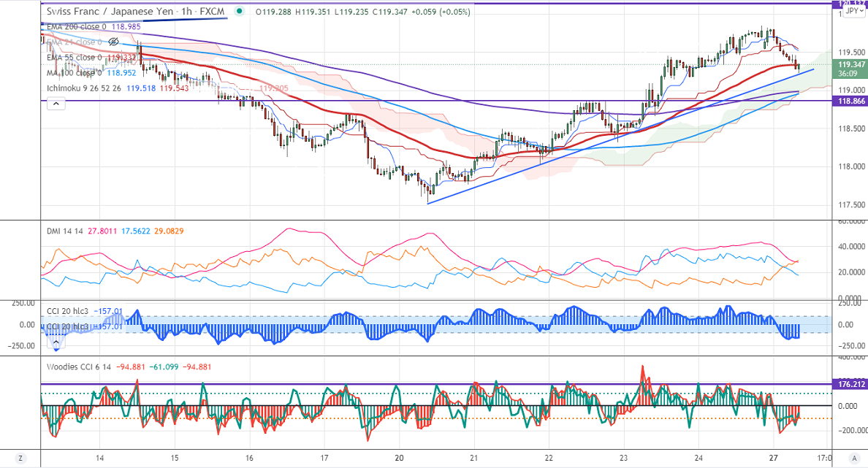Select the blue ascending trendline drawing
The height and width of the screenshot is (468, 868).
620,136
